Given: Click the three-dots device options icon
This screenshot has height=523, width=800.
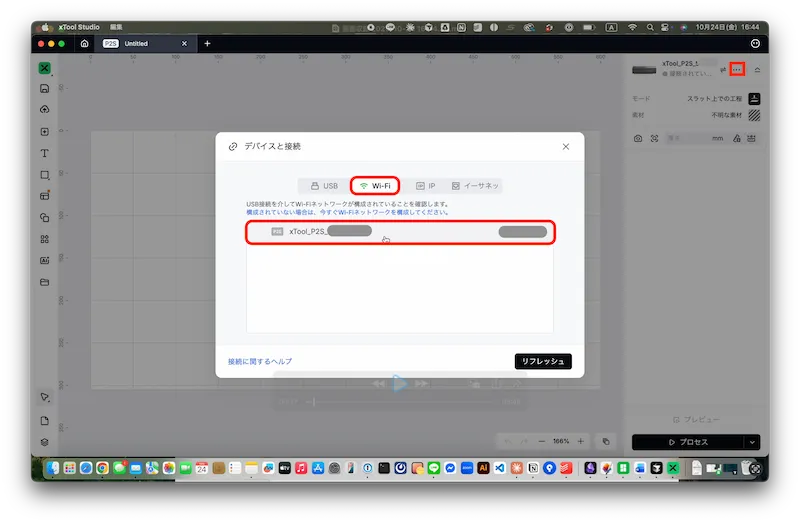Looking at the screenshot, I should pos(737,69).
